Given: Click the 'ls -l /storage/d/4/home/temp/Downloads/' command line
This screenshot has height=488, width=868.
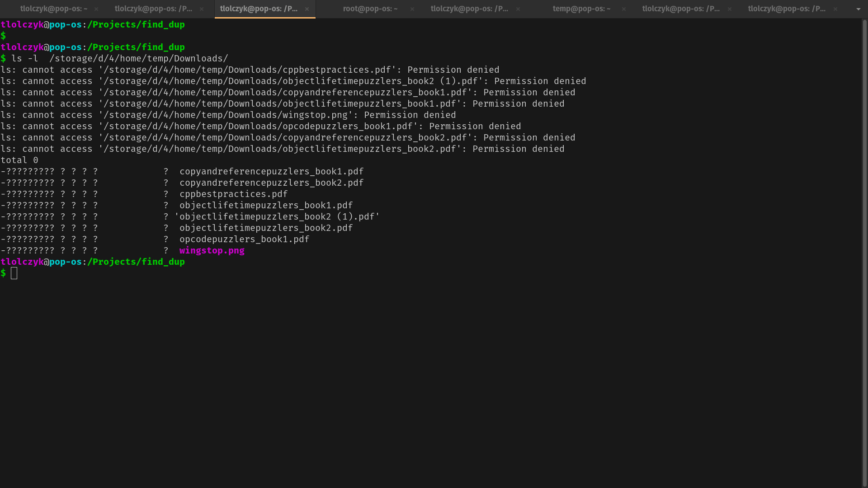Looking at the screenshot, I should (x=120, y=59).
